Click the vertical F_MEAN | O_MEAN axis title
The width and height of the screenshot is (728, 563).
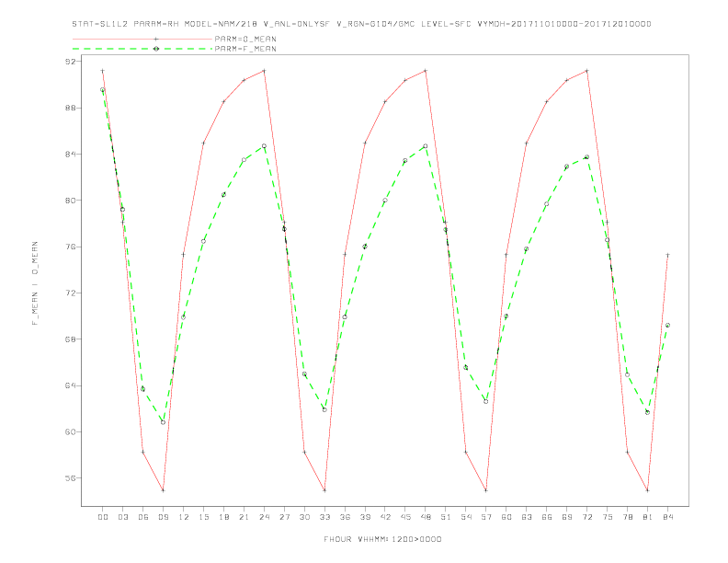tap(35, 283)
